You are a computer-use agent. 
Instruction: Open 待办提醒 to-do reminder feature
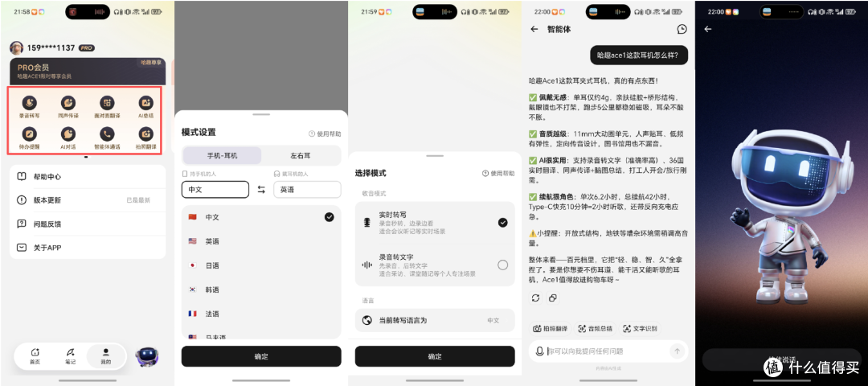[x=30, y=138]
